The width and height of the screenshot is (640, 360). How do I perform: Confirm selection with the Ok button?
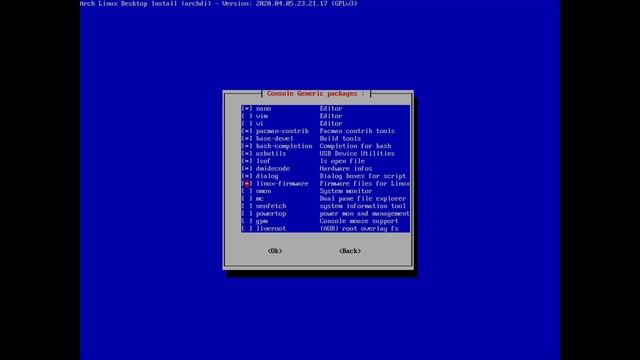pyautogui.click(x=275, y=251)
